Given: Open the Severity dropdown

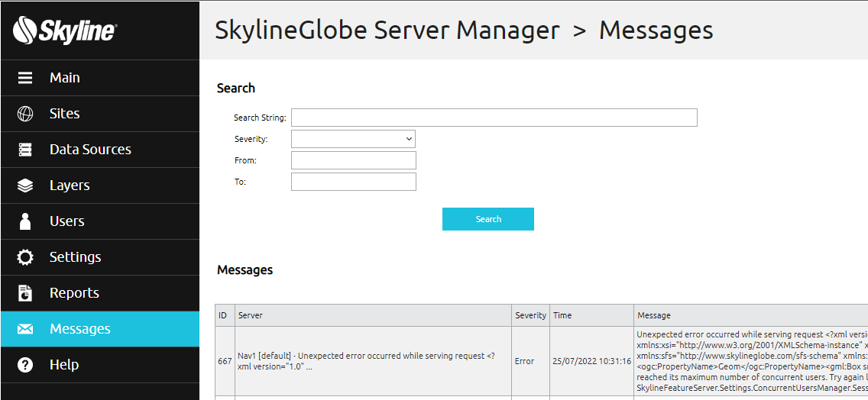Looking at the screenshot, I should tap(353, 139).
